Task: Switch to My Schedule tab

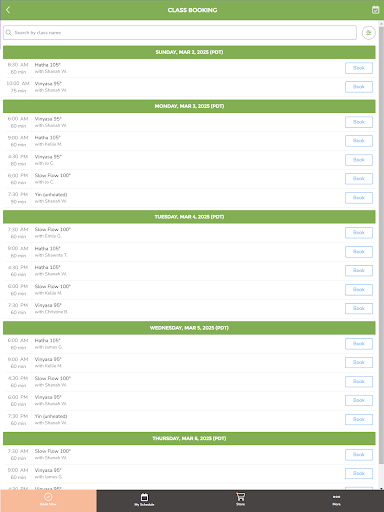Action: click(x=144, y=500)
